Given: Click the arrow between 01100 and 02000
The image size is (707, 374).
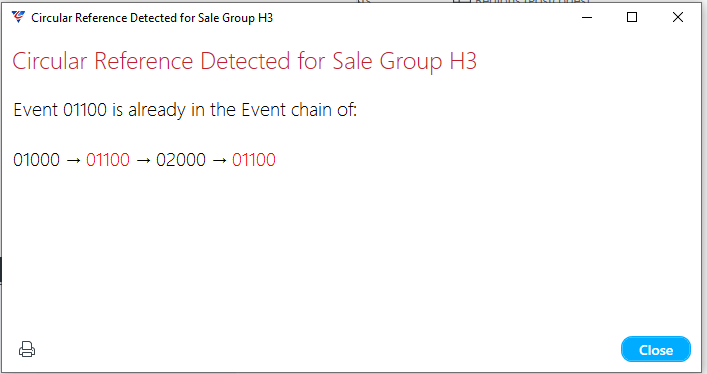Looking at the screenshot, I should 143,160.
